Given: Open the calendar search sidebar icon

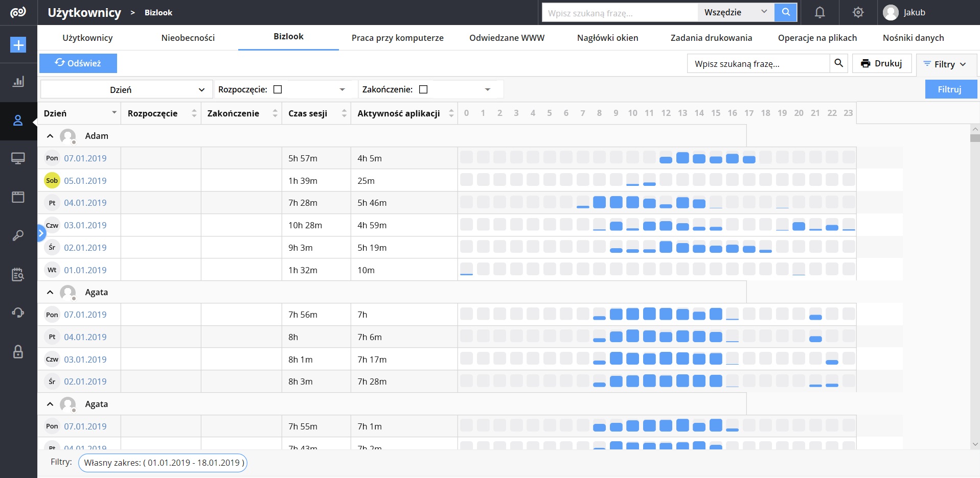Looking at the screenshot, I should 18,274.
